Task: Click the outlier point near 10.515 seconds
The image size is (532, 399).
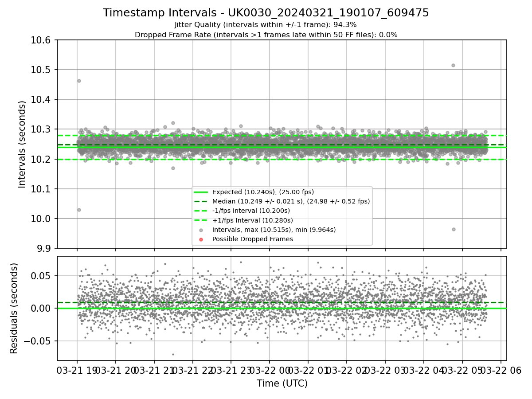Action: coord(453,65)
